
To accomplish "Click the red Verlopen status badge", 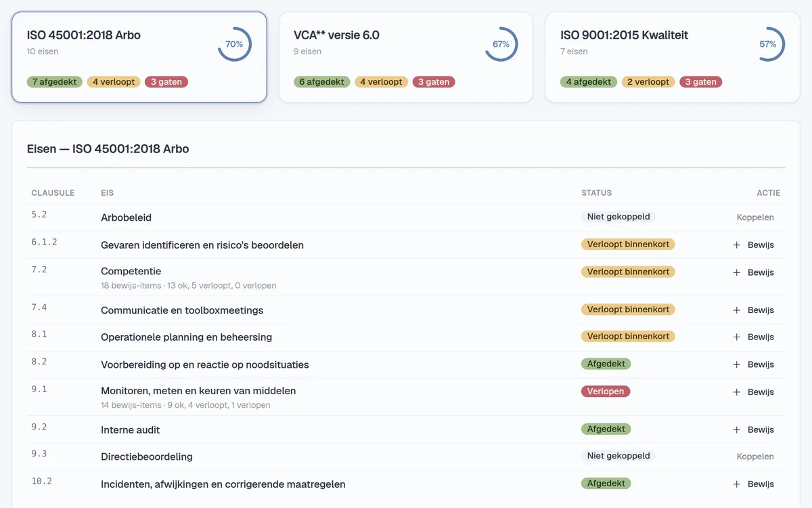I will [x=606, y=391].
